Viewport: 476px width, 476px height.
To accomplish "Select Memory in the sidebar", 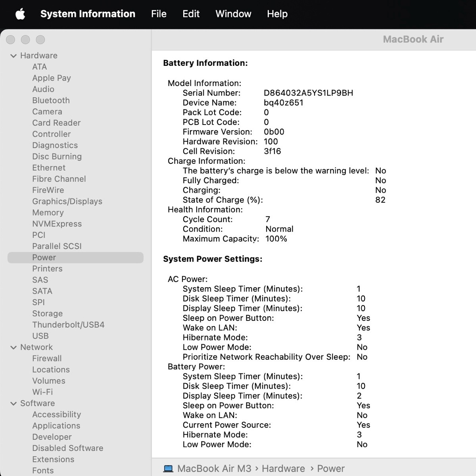I will [x=48, y=213].
